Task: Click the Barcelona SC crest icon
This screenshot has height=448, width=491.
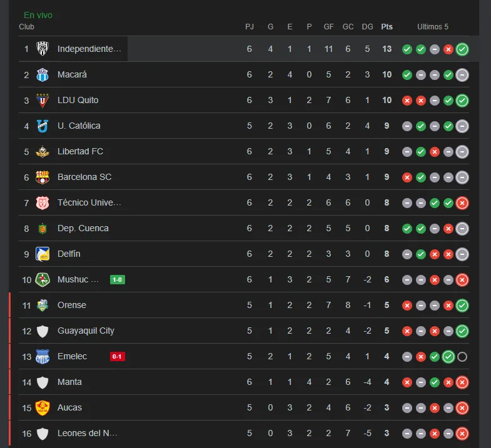Action: click(43, 177)
